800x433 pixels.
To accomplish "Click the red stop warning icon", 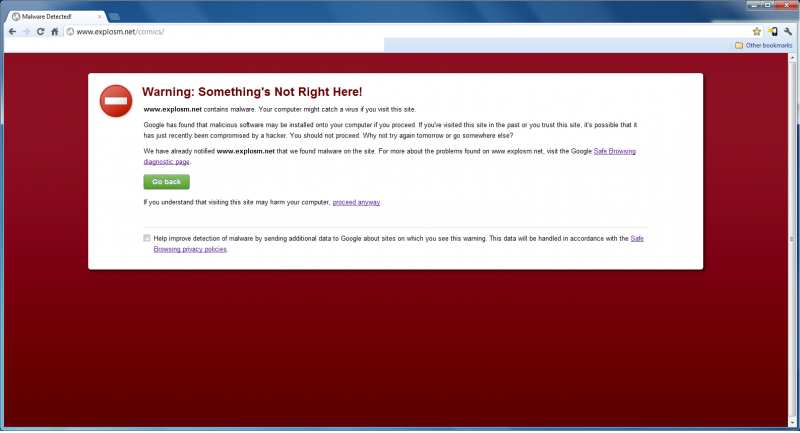I will tap(116, 101).
